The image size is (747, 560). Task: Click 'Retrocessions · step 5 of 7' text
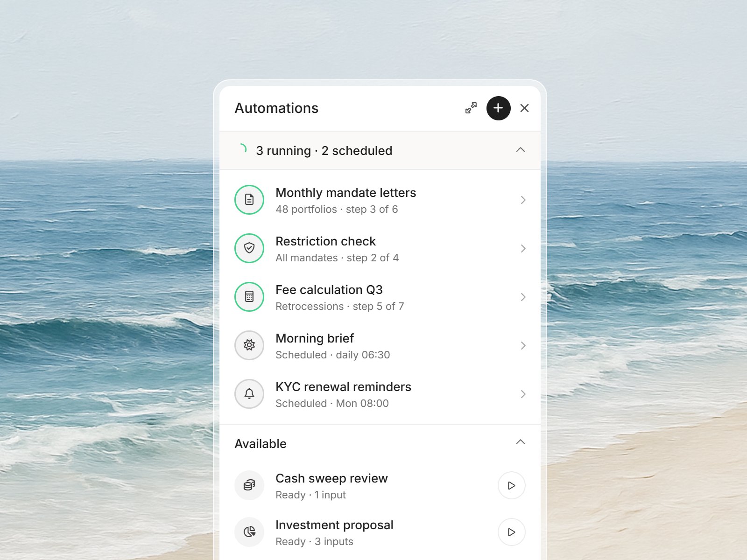[339, 306]
